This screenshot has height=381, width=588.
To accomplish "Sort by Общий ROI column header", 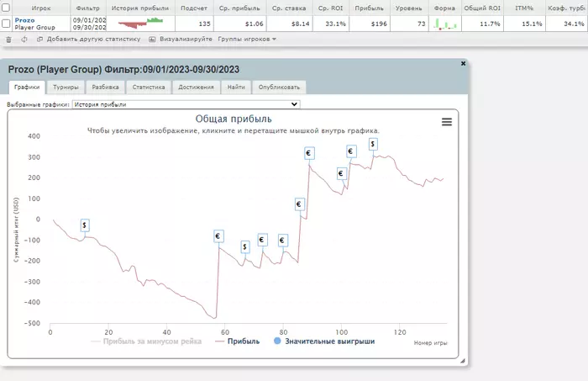I will [482, 8].
